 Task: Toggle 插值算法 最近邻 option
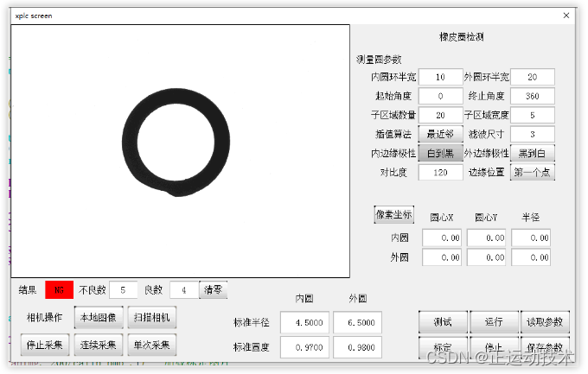tap(440, 134)
